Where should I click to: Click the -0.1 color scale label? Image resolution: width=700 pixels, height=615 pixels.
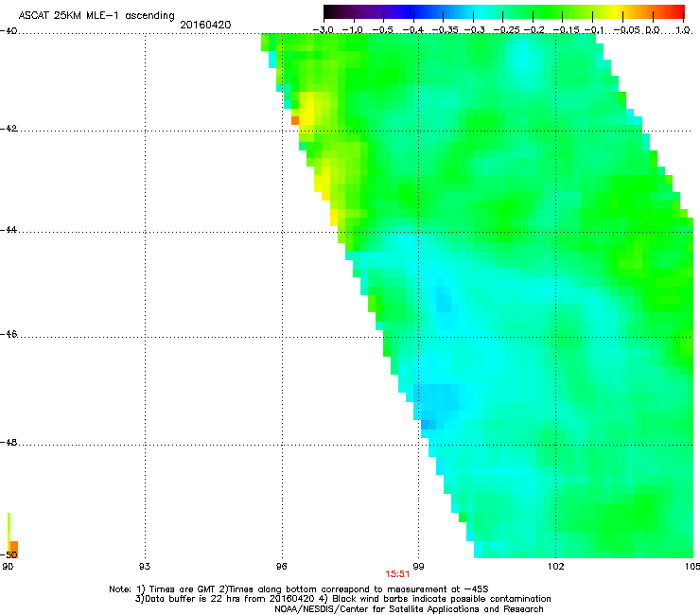[594, 30]
